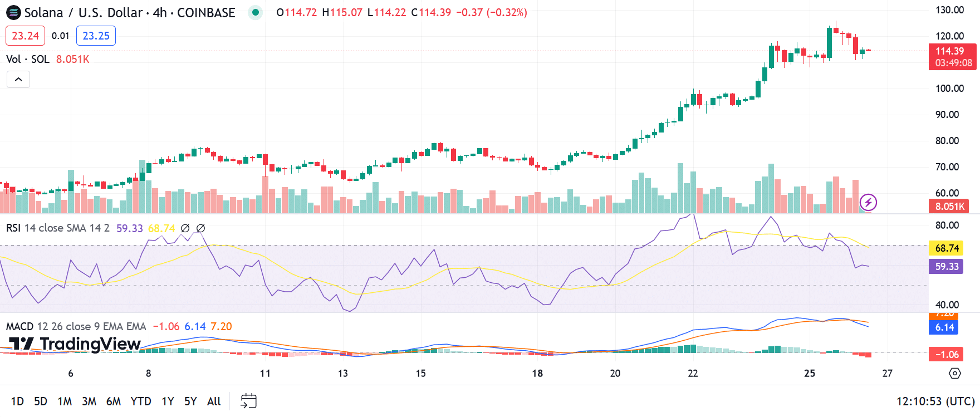The height and width of the screenshot is (417, 980).
Task: Click the Vol · SOL volume legend
Action: pyautogui.click(x=28, y=59)
